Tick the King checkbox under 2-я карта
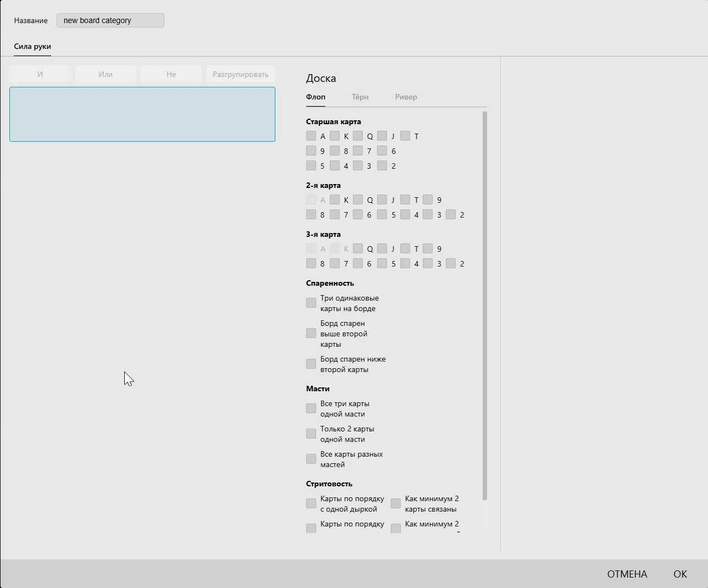The image size is (708, 588). [x=335, y=199]
